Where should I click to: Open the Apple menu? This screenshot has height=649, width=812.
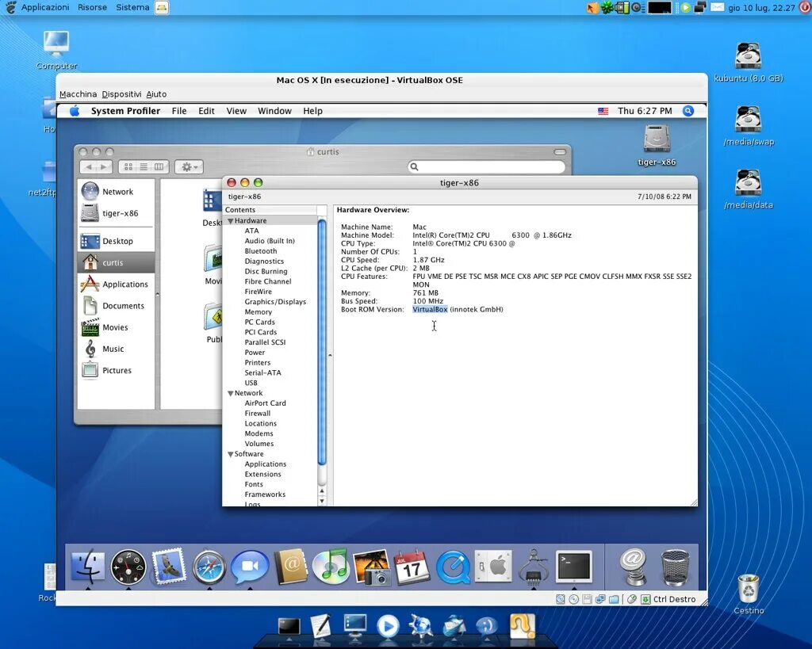pyautogui.click(x=75, y=111)
